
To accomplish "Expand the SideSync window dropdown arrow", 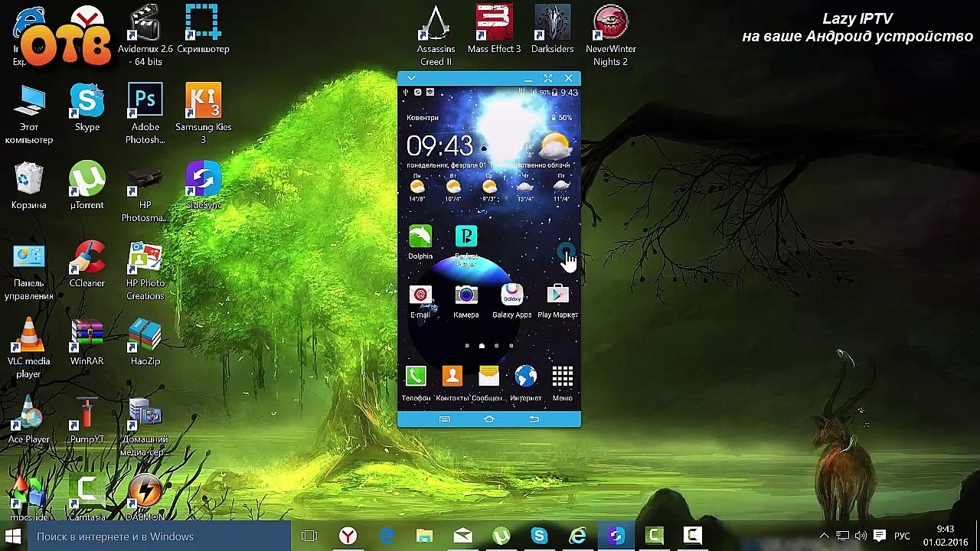I will [411, 78].
